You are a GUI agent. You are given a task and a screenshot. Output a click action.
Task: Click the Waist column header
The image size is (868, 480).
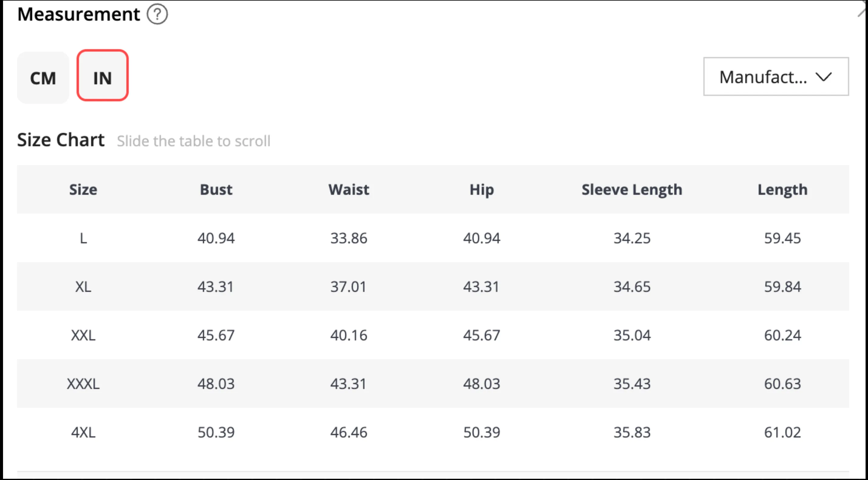coord(349,190)
